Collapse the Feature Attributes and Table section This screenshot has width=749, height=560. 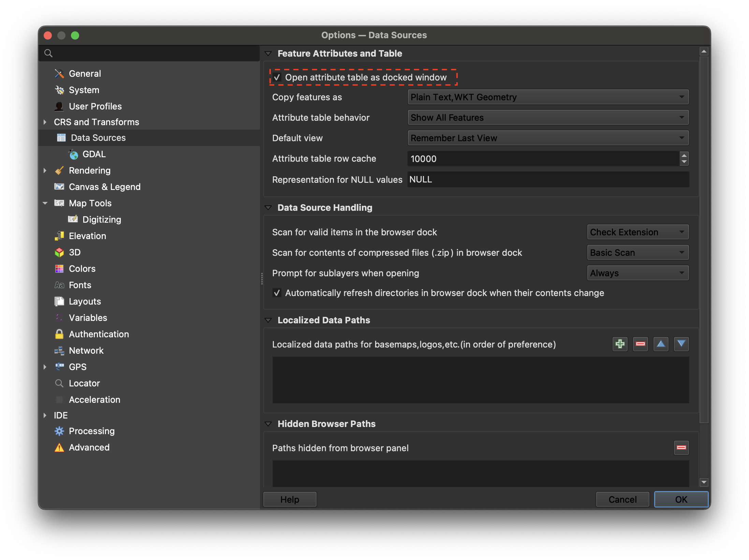click(268, 54)
